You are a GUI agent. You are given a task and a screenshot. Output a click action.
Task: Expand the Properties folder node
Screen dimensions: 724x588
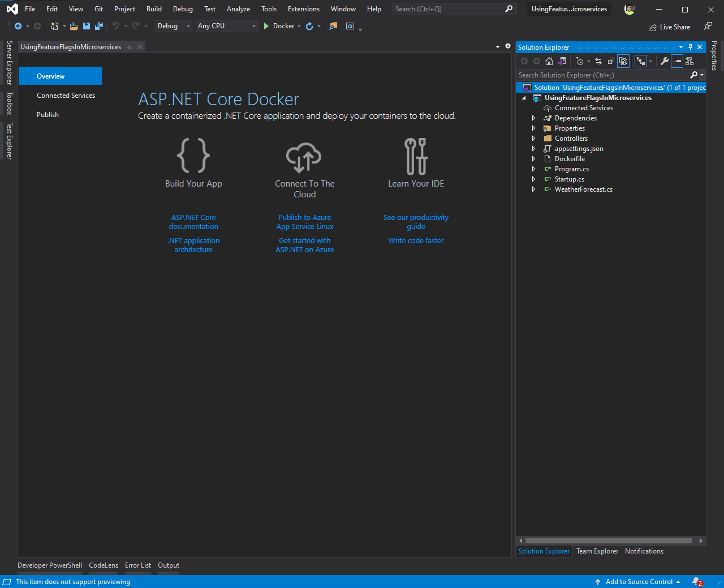pos(533,128)
